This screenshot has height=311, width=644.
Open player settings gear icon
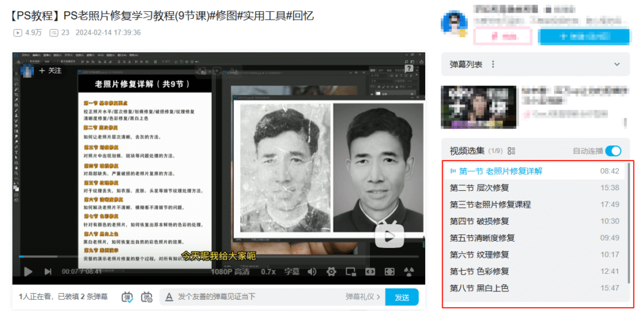(331, 271)
